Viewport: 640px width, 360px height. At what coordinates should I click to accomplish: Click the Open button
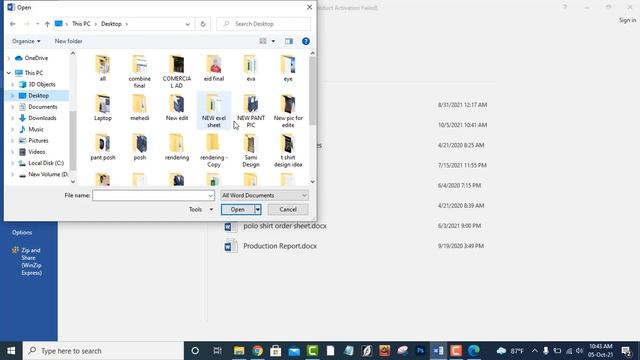[x=238, y=209]
